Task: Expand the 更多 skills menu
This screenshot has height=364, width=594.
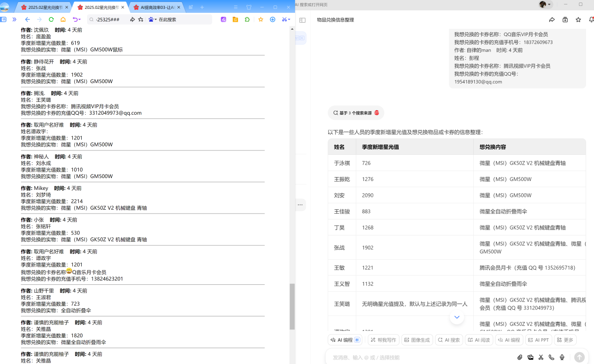Action: click(565, 340)
